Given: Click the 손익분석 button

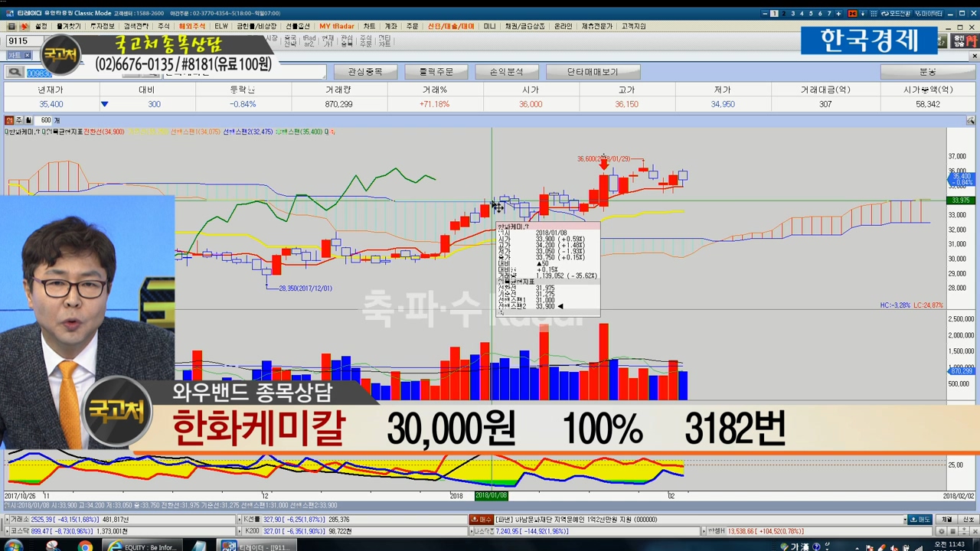Looking at the screenshot, I should (505, 72).
